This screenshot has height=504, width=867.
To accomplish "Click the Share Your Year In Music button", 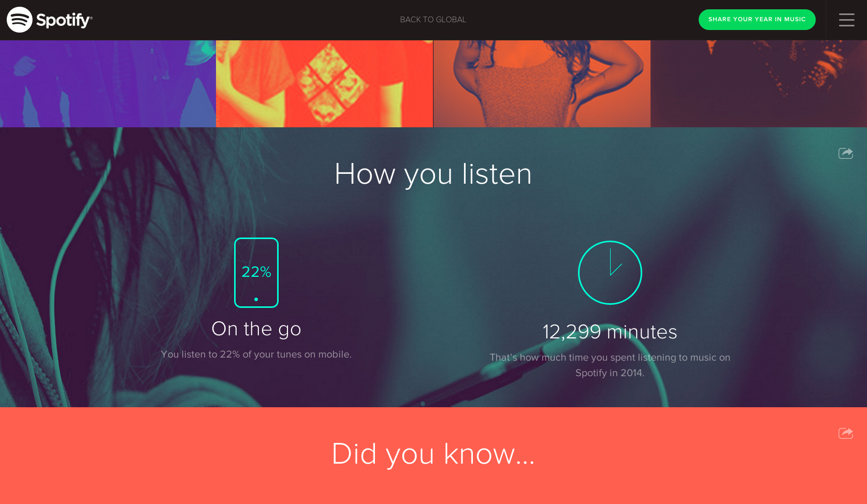I will tap(757, 20).
